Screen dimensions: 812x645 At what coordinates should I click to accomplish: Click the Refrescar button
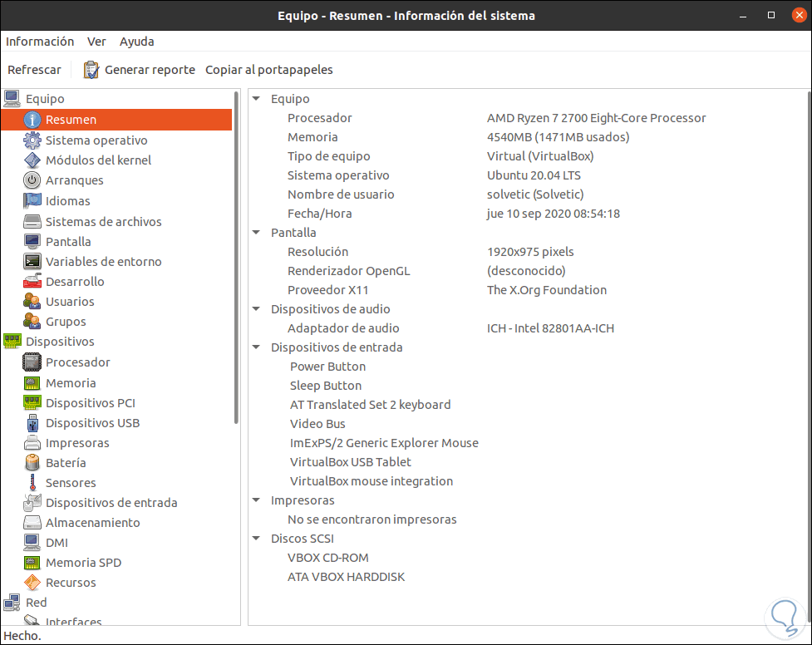click(34, 70)
